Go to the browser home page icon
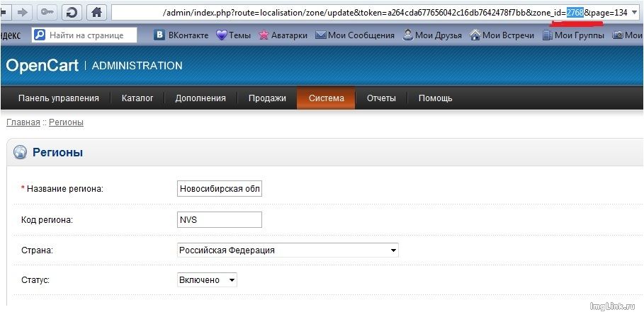The height and width of the screenshot is (312, 644). 96,13
